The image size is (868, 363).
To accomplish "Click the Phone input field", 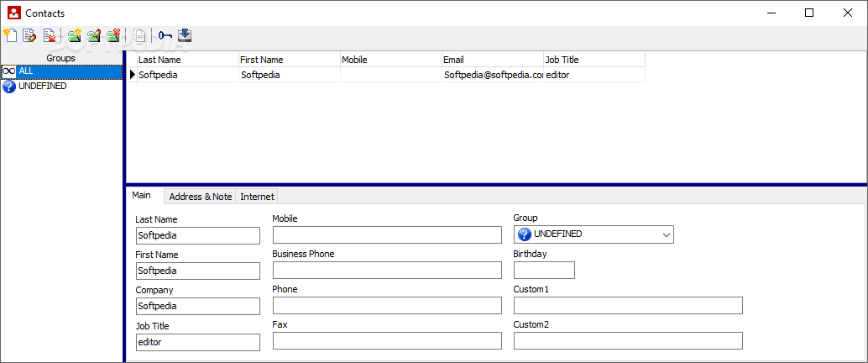I will tap(387, 305).
